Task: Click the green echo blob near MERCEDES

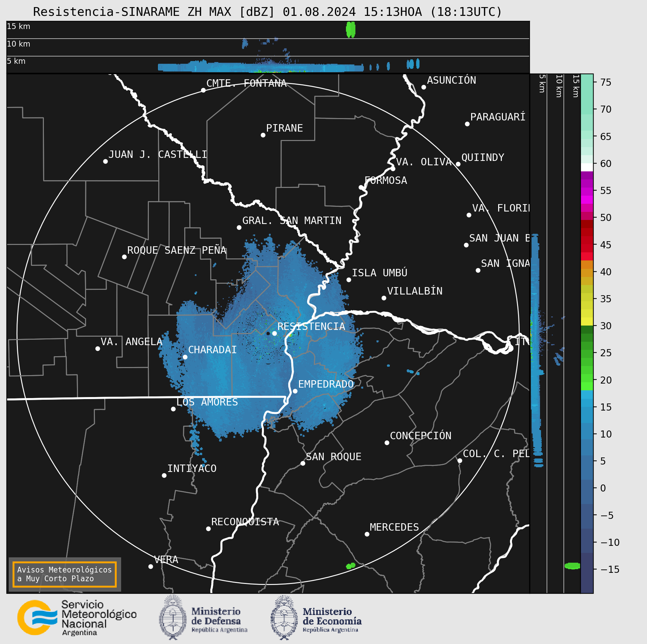Action: 351,566
